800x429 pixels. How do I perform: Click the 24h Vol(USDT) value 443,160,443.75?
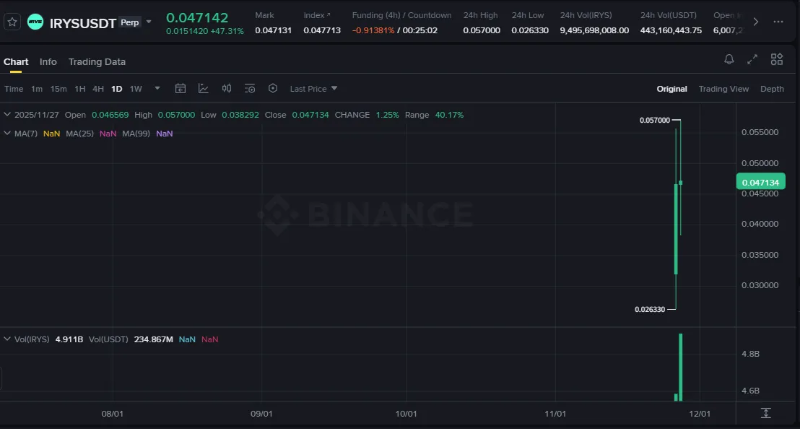[671, 30]
